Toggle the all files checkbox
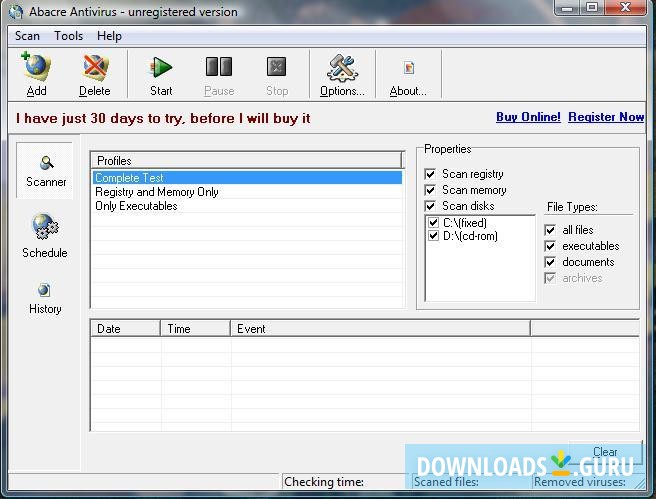This screenshot has height=499, width=656. pos(550,230)
